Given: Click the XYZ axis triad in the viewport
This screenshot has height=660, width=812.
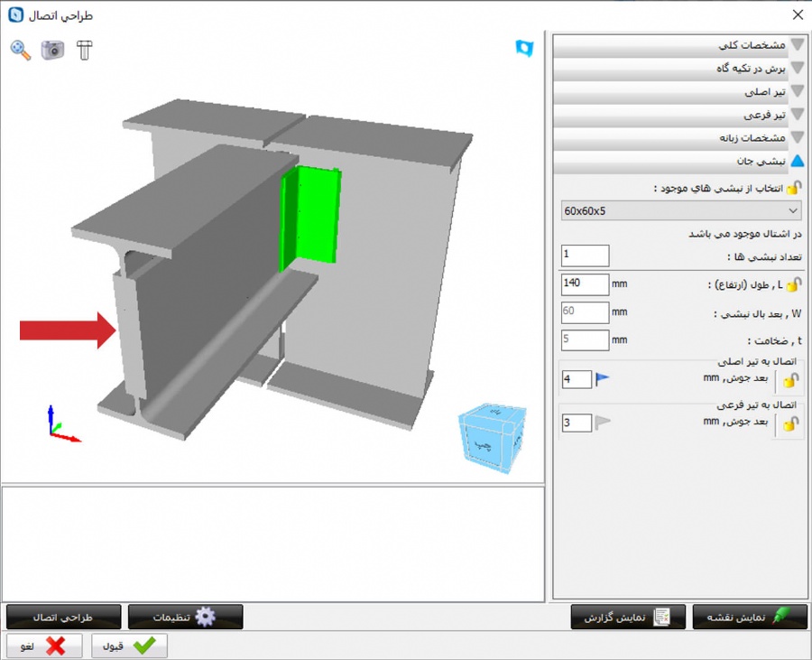Looking at the screenshot, I should point(61,425).
